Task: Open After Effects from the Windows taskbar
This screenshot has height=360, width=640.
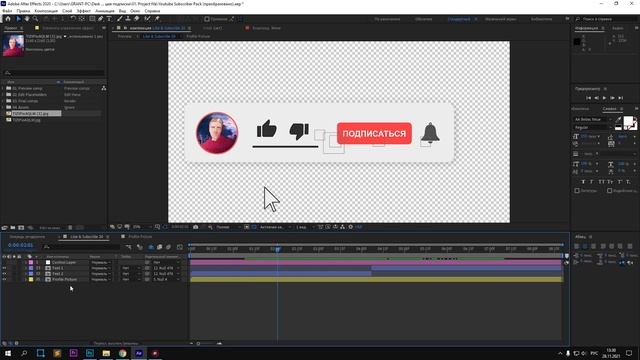Action: click(139, 353)
